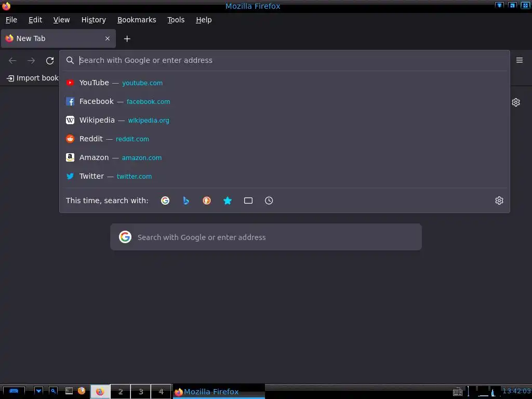Image resolution: width=532 pixels, height=399 pixels.
Task: Search history using the clock icon
Action: [x=269, y=201]
